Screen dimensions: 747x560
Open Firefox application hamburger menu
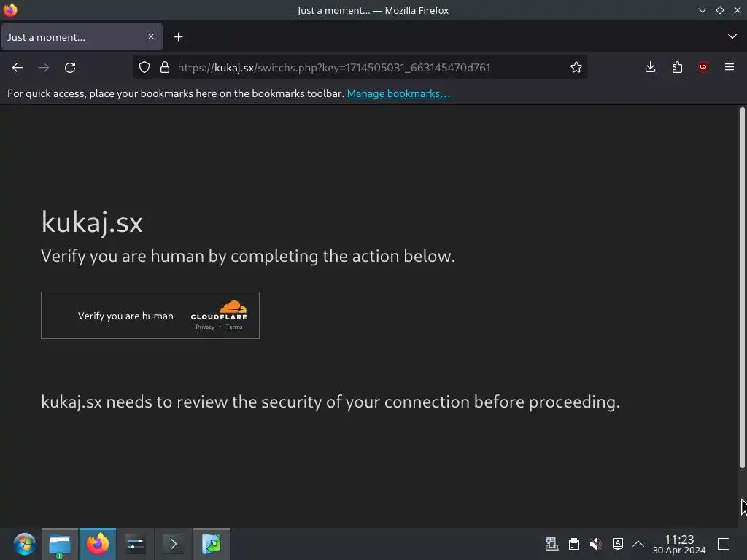(x=729, y=68)
